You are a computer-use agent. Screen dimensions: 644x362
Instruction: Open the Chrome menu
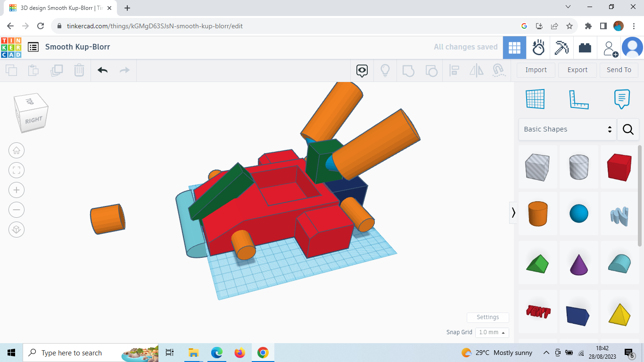pyautogui.click(x=633, y=26)
